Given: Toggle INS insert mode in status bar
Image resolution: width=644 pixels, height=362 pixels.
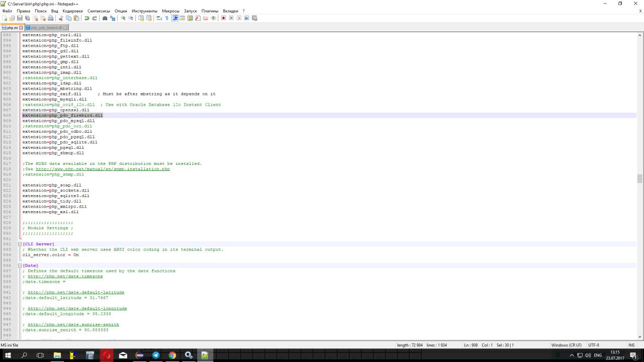Looking at the screenshot, I should coord(631,345).
